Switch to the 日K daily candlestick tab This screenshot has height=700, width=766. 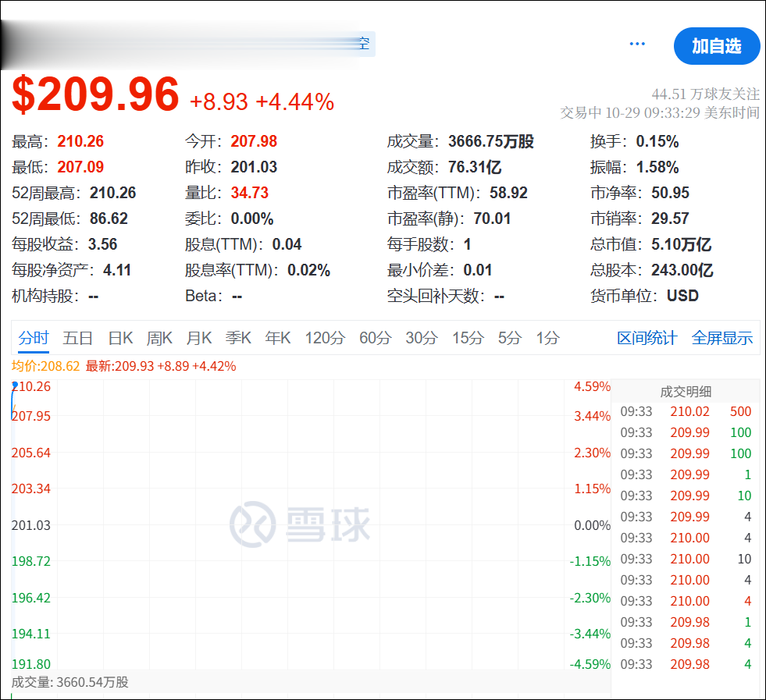tap(119, 338)
